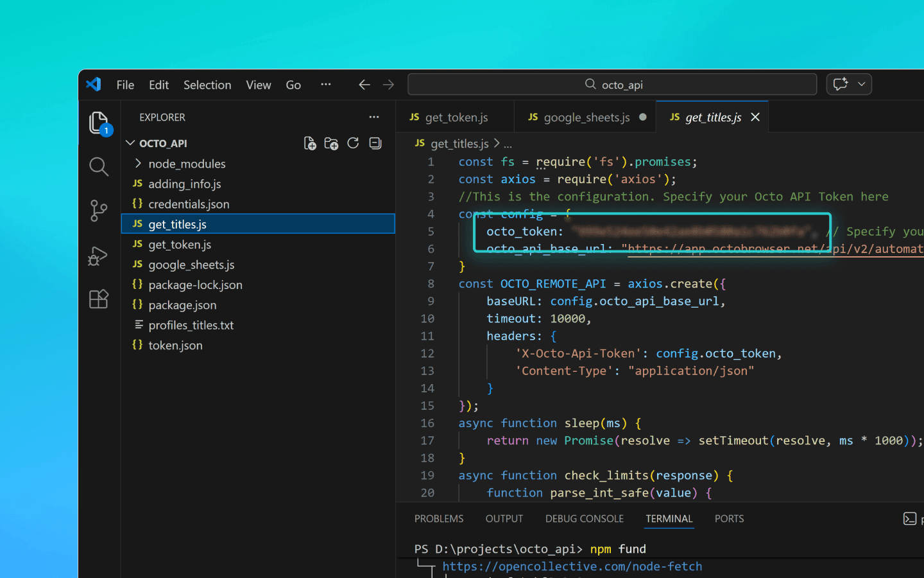The image size is (924, 578).
Task: Click the New Folder icon in explorer
Action: tap(331, 143)
